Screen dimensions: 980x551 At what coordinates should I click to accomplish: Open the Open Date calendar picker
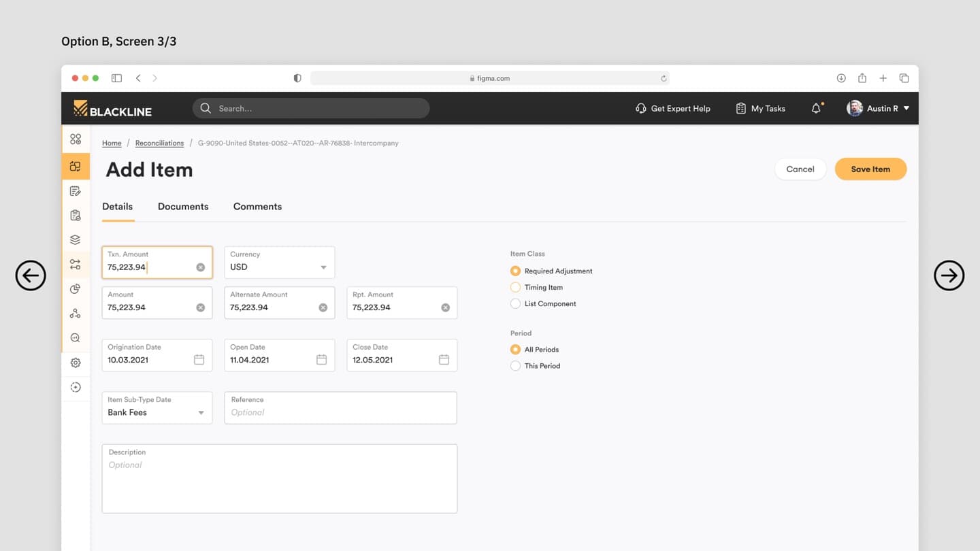coord(322,359)
